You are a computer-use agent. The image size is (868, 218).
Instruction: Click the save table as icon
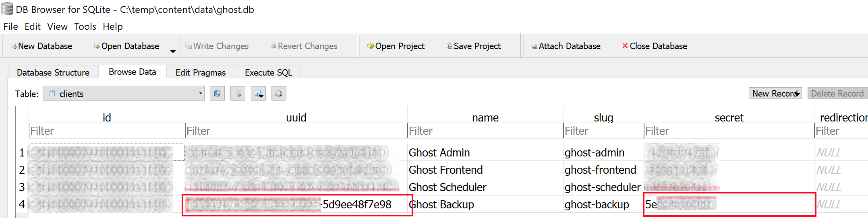coord(258,94)
